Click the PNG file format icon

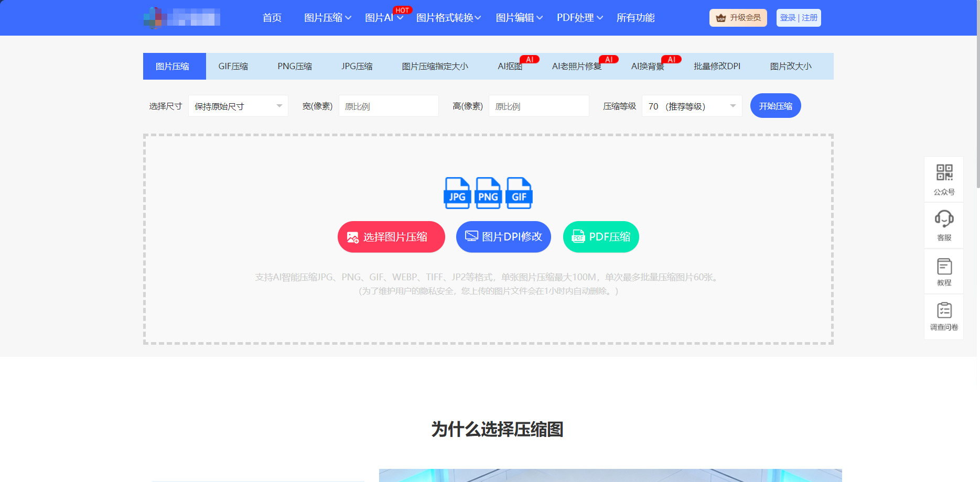click(488, 193)
